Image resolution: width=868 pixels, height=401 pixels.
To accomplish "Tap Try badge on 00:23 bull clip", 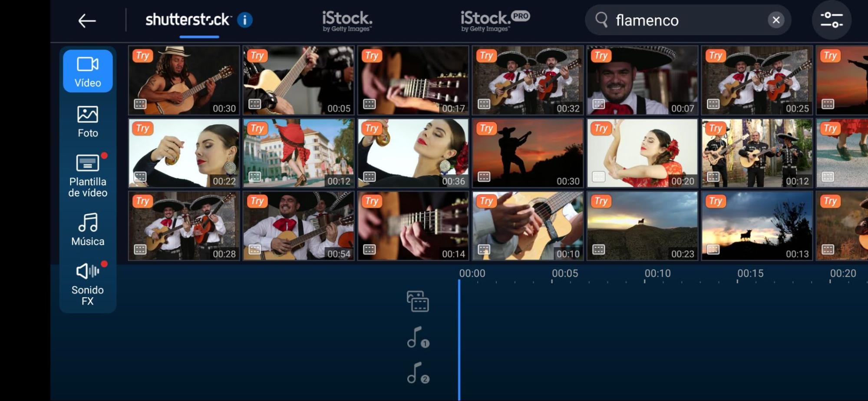I will pyautogui.click(x=601, y=201).
